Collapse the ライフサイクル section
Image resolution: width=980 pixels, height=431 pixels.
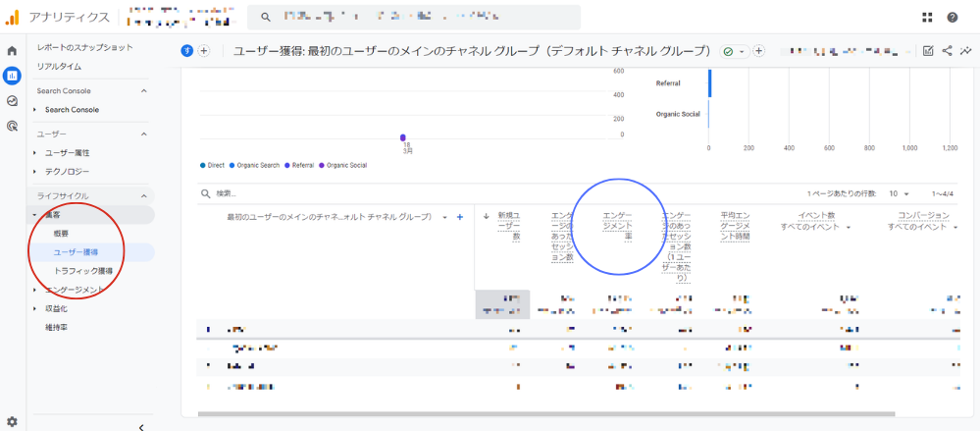click(x=144, y=196)
